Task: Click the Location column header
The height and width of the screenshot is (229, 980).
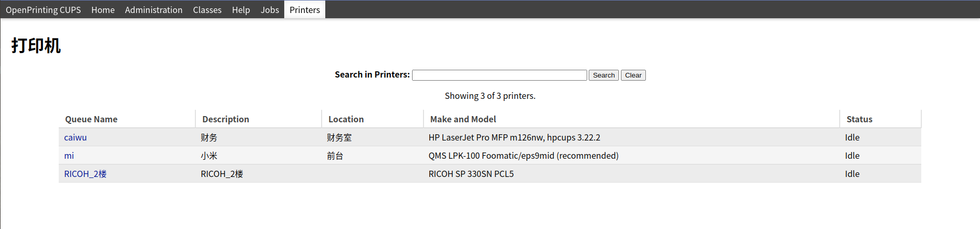Action: pyautogui.click(x=346, y=119)
